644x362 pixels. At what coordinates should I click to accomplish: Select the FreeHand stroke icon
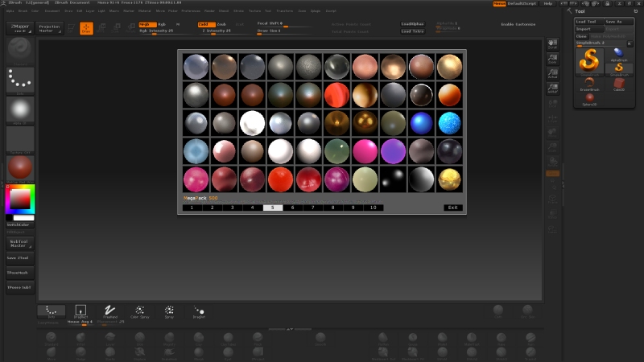[x=109, y=311]
